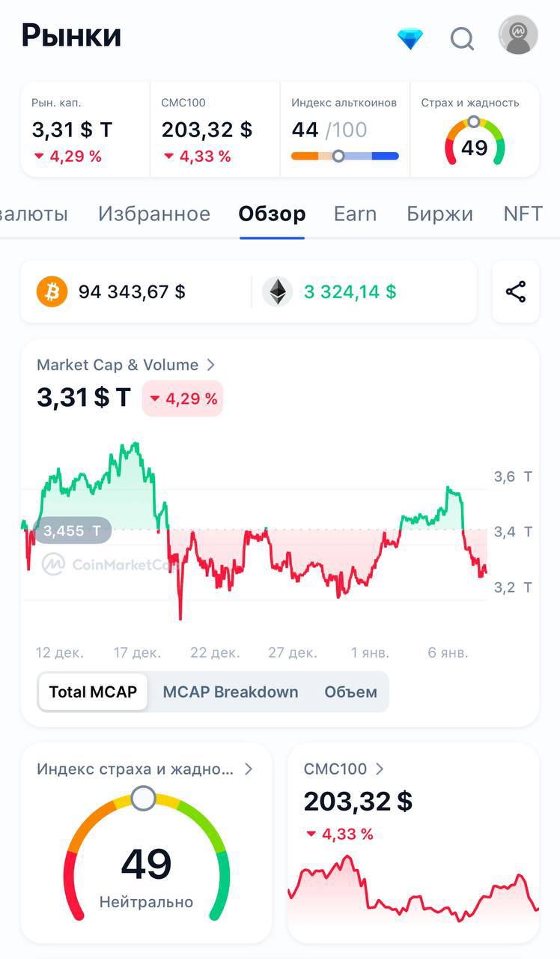Open the Биржи tab
The height and width of the screenshot is (959, 560).
point(439,214)
